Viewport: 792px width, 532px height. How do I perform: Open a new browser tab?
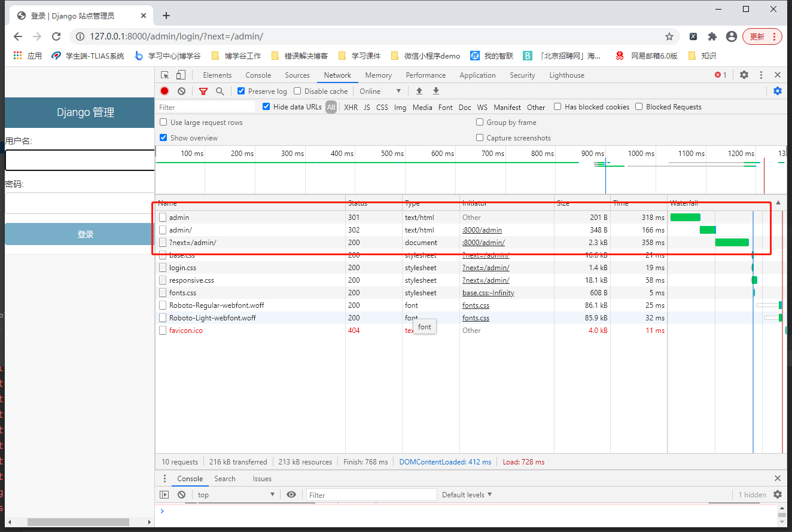tap(166, 16)
